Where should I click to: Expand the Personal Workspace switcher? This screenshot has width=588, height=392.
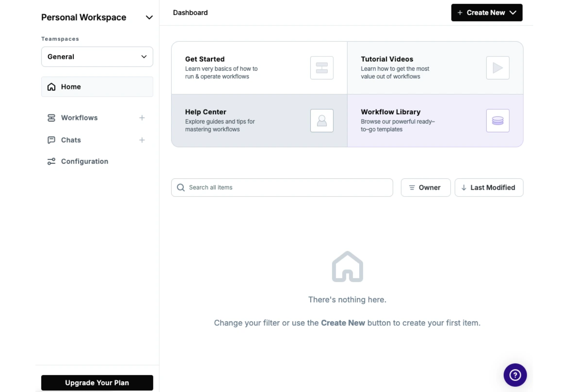[x=149, y=17]
